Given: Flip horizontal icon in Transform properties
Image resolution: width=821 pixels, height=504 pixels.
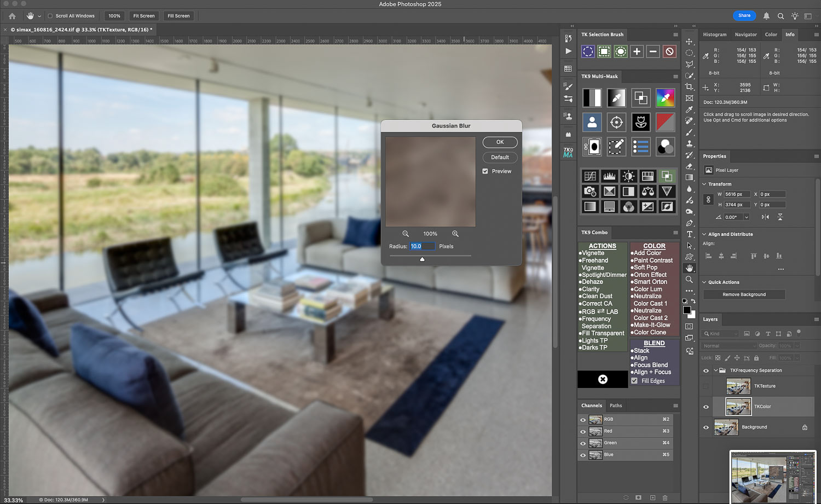Looking at the screenshot, I should (x=765, y=217).
